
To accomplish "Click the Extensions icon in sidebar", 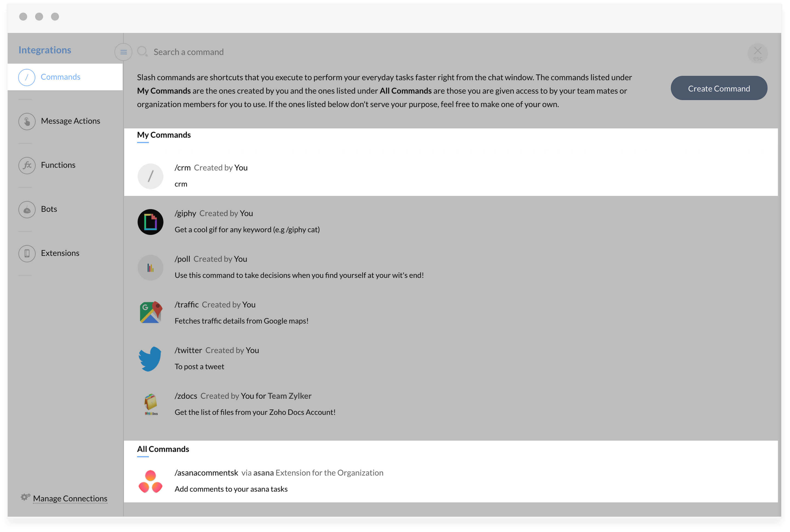I will click(x=27, y=254).
